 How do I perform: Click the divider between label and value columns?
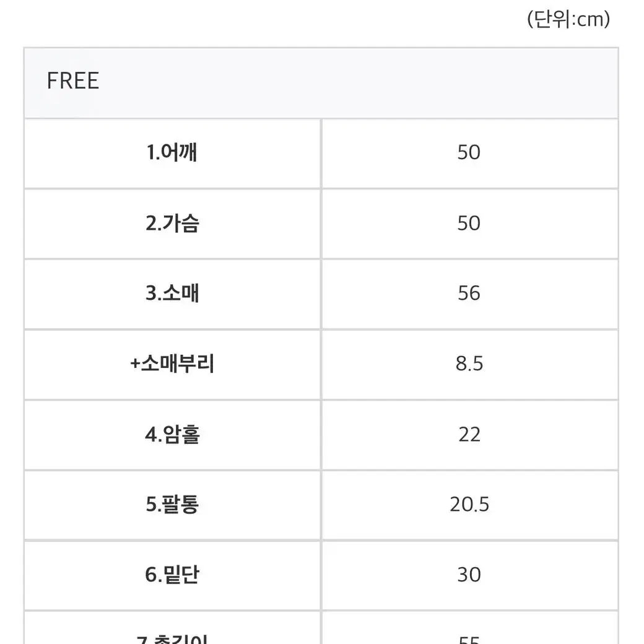pos(321,381)
